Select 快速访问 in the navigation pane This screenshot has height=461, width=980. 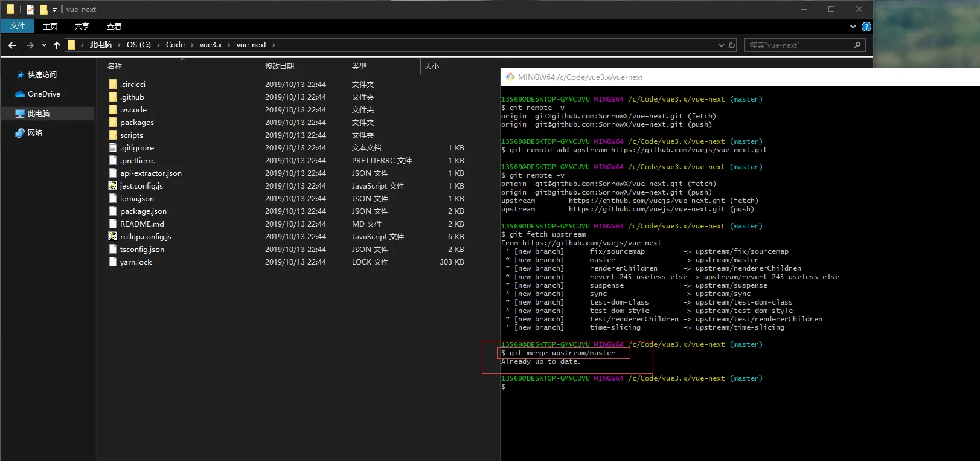coord(42,75)
